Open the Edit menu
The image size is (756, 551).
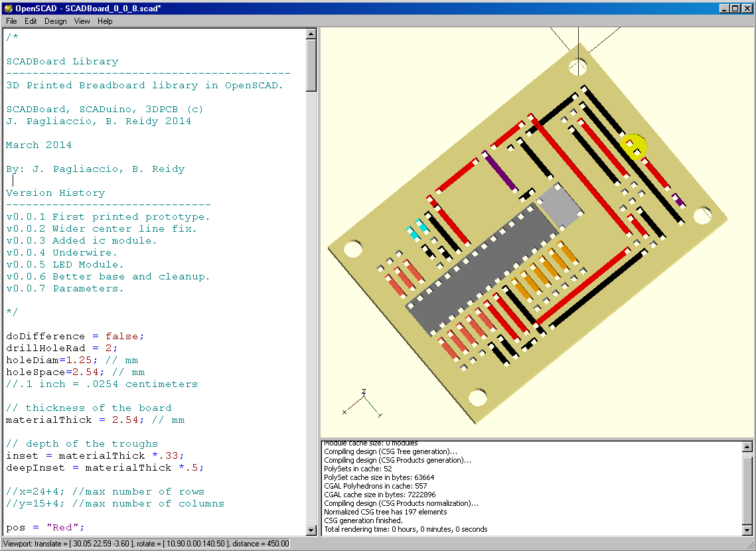click(31, 21)
